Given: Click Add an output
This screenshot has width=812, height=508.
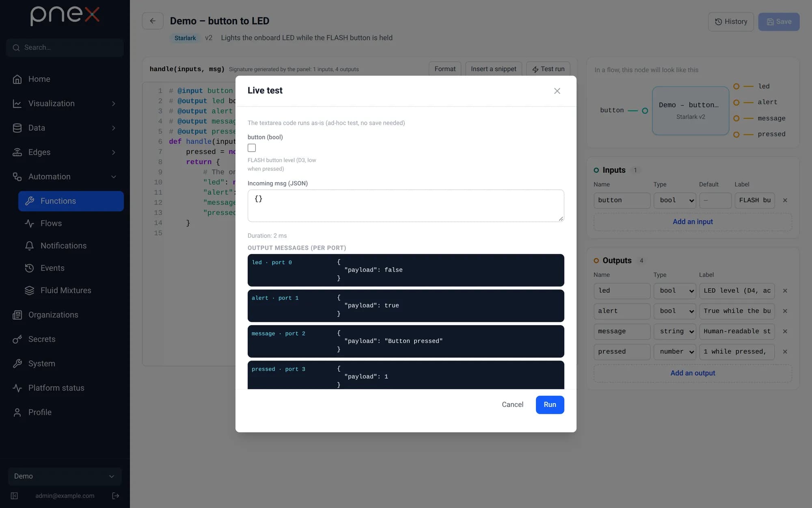Looking at the screenshot, I should [693, 373].
